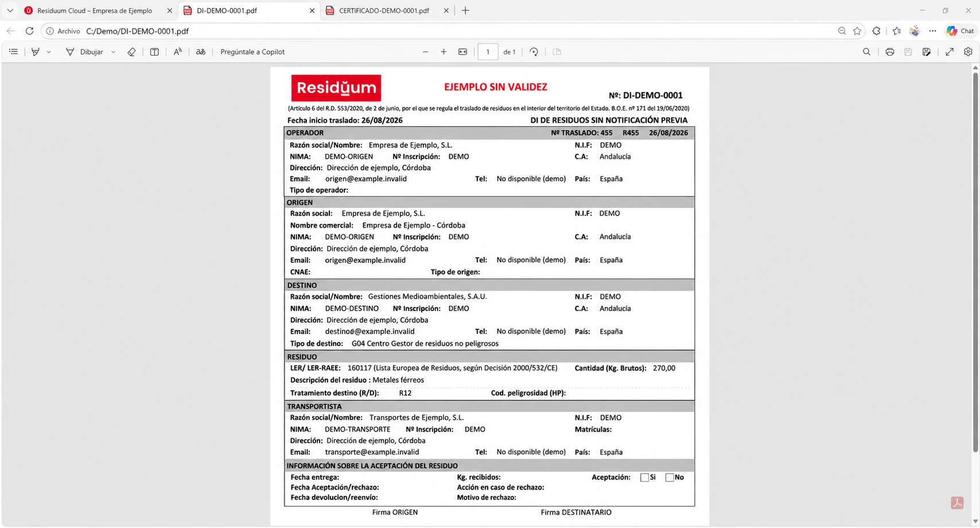Open browser menu three dots
This screenshot has height=528, width=980.
point(932,31)
